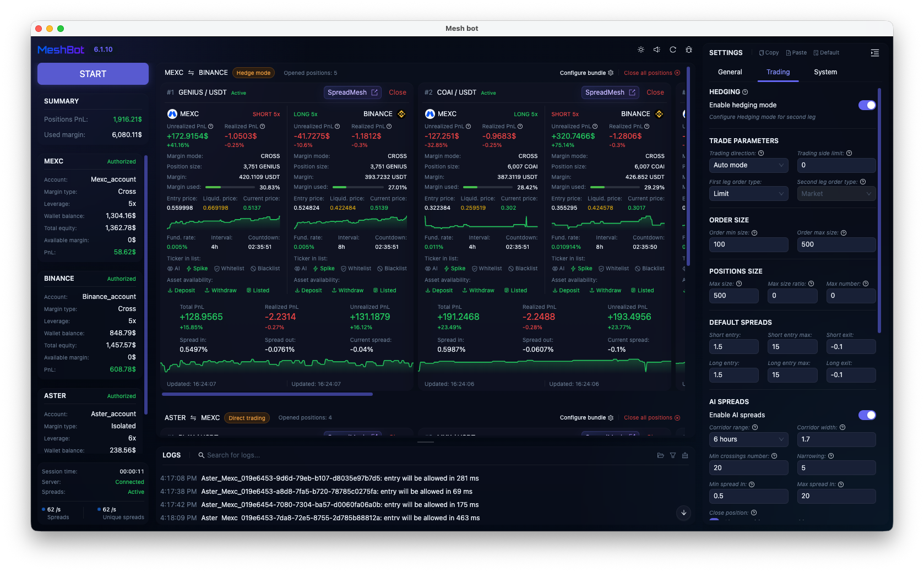Click help icon beside Max size ratio
The height and width of the screenshot is (572, 924).
(811, 284)
